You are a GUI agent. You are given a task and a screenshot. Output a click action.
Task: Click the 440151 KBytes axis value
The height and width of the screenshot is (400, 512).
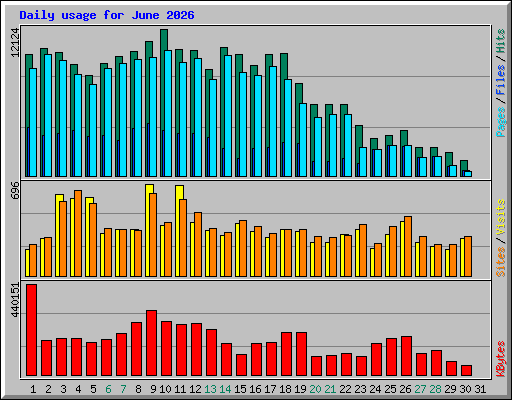tap(15, 300)
